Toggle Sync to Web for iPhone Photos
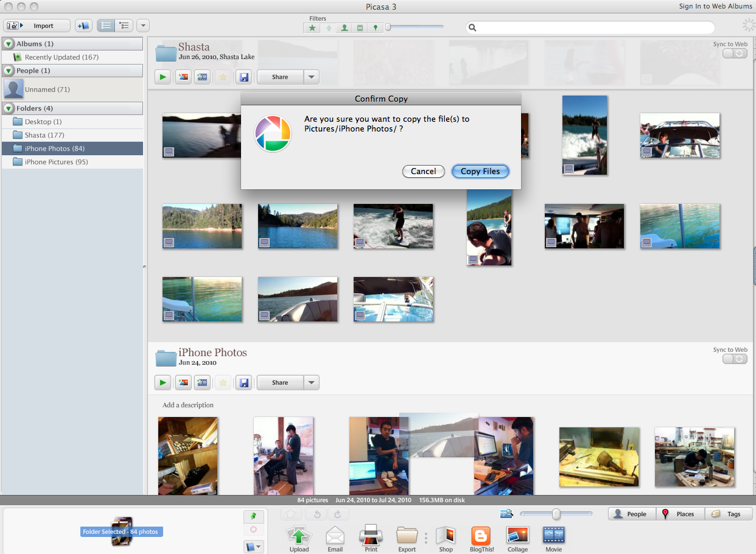This screenshot has height=554, width=756. point(735,359)
